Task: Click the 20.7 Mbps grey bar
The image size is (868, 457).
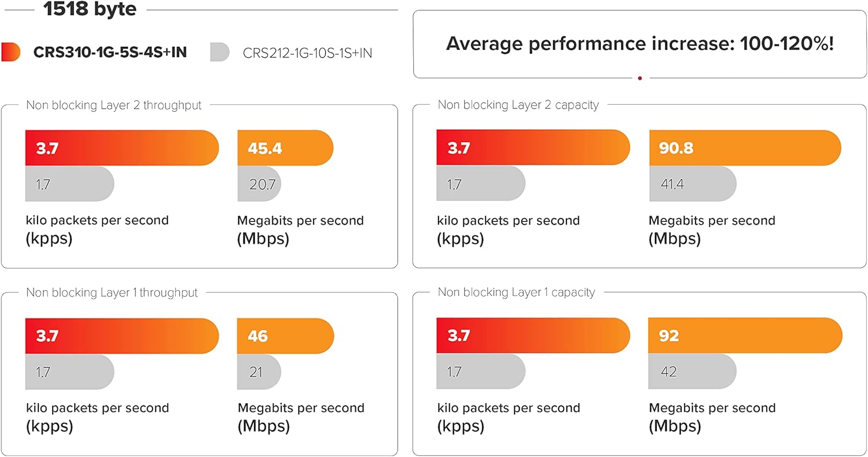Action: 259,184
